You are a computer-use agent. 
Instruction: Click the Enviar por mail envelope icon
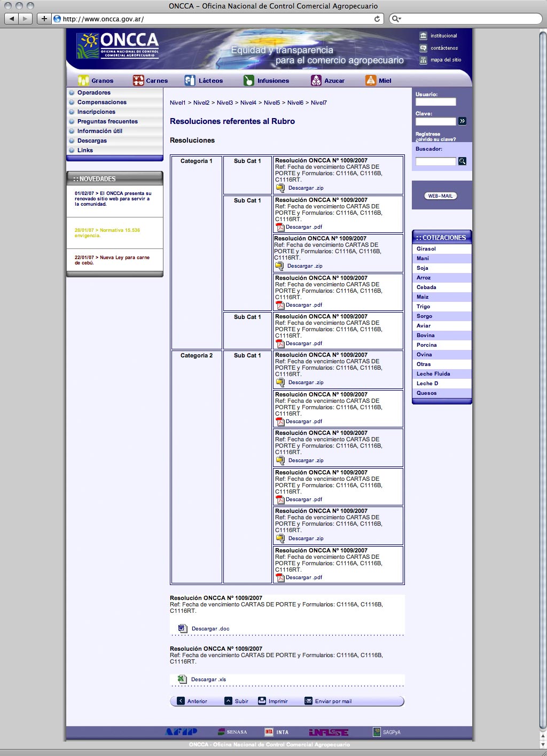pyautogui.click(x=308, y=701)
